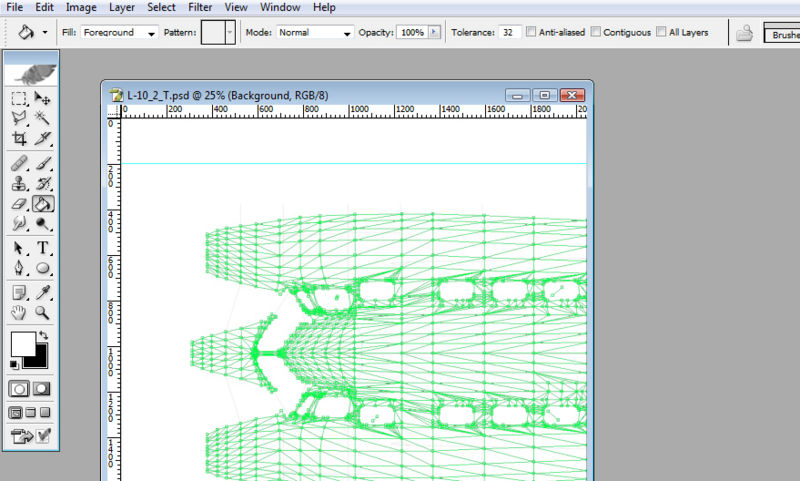Select the Path Selection arrow tool
This screenshot has height=481, width=800.
pyautogui.click(x=19, y=248)
